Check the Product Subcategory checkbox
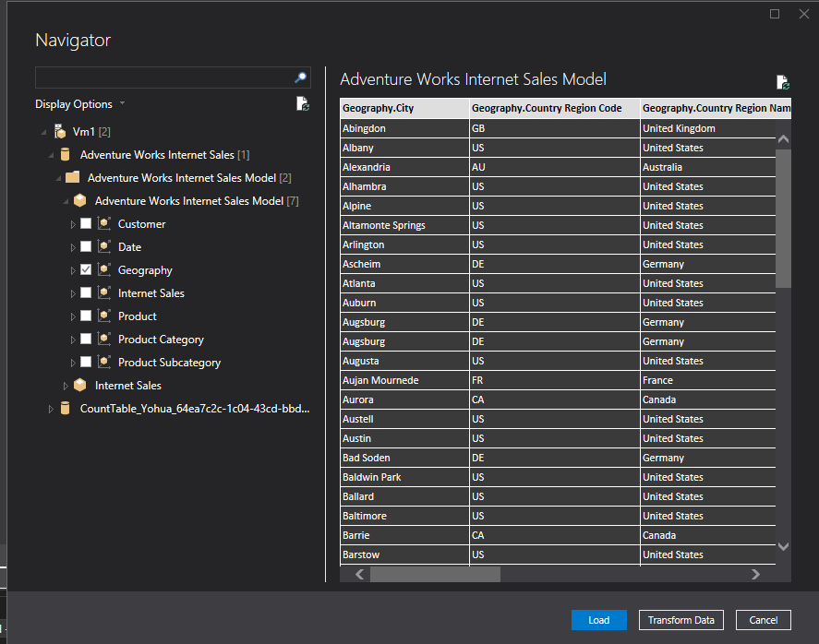This screenshot has height=644, width=819. click(x=86, y=362)
